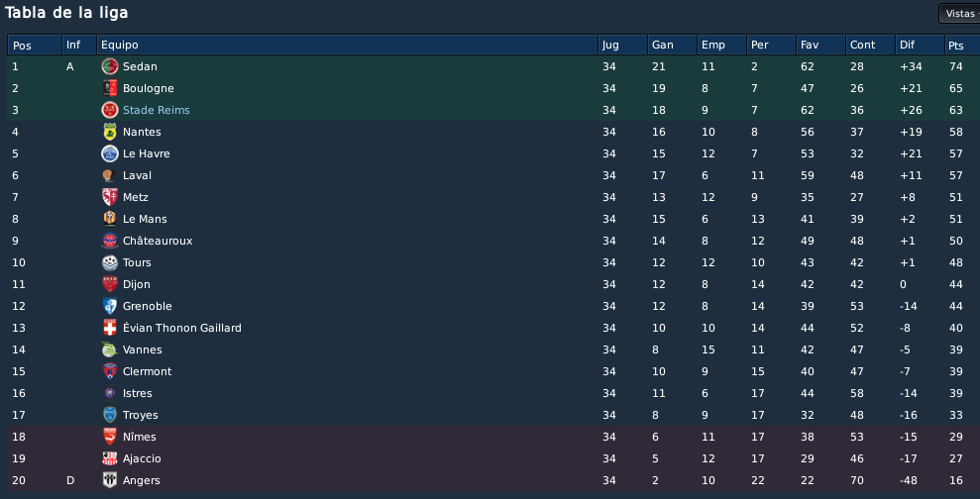
Task: Sort by the Pos column header
Action: click(x=35, y=45)
